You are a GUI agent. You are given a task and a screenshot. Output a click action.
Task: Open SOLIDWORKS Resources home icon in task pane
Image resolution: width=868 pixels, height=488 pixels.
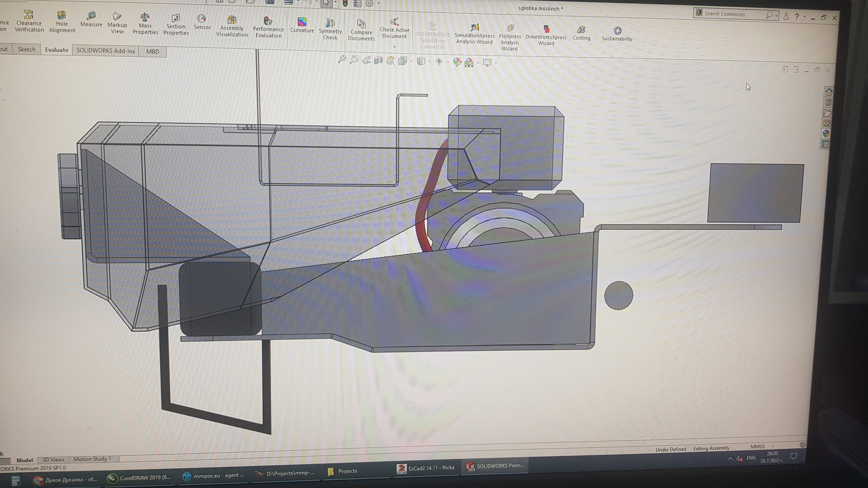[x=829, y=92]
